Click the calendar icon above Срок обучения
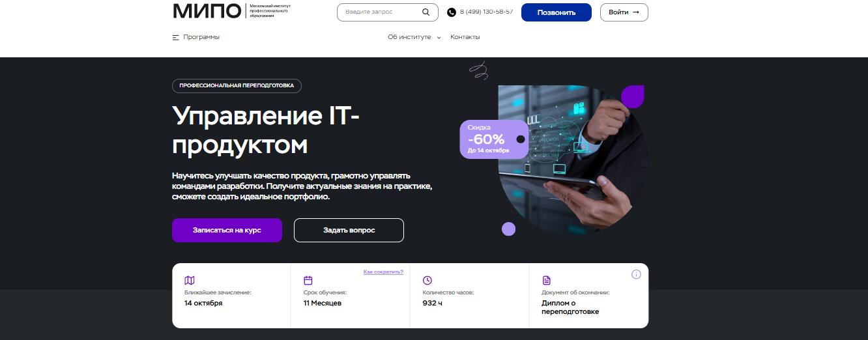868x340 pixels. click(x=308, y=280)
